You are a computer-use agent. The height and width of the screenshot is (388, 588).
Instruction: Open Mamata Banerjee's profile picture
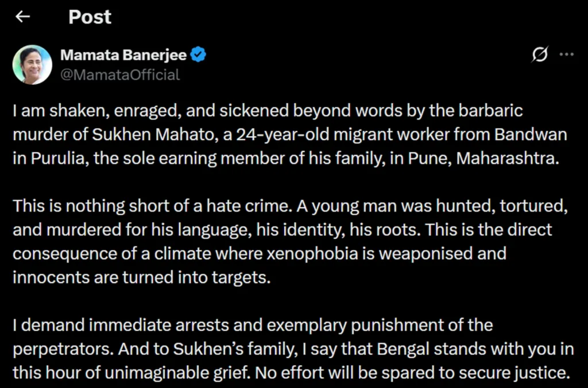click(x=32, y=64)
